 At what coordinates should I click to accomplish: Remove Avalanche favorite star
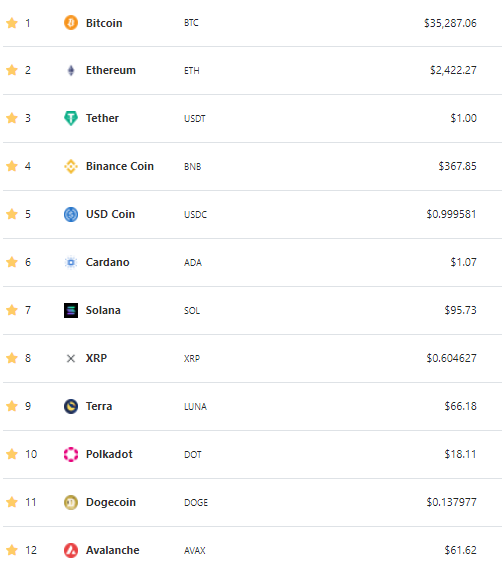tap(12, 550)
